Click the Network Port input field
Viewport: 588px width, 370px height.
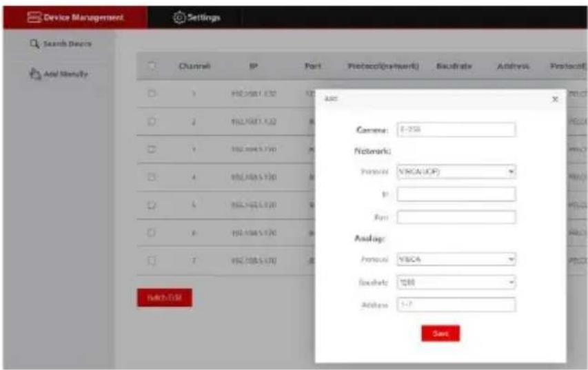456,217
